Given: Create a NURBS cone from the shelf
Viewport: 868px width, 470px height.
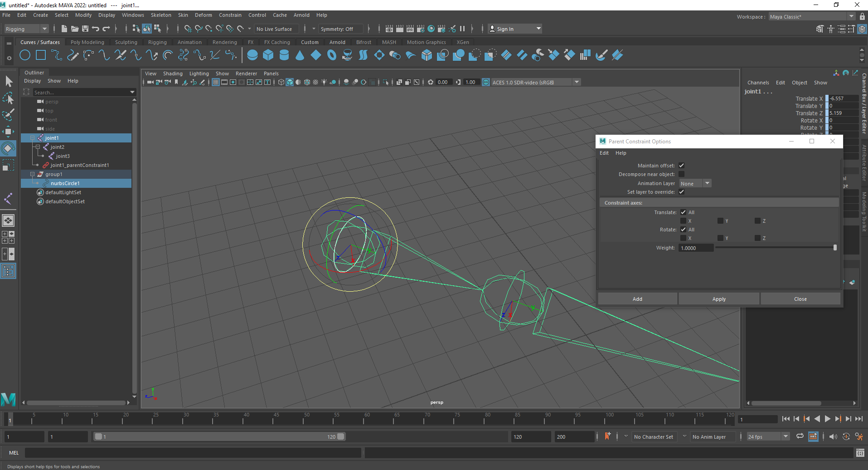Looking at the screenshot, I should [300, 55].
